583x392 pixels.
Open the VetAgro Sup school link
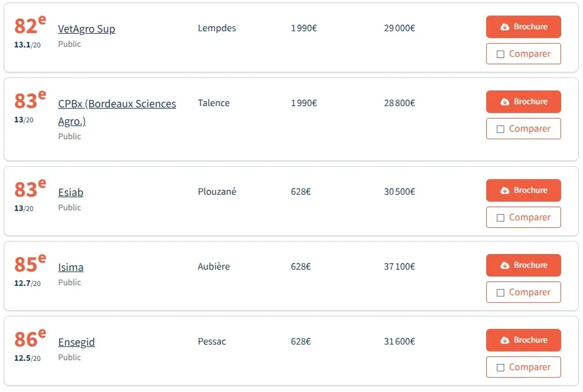(x=86, y=29)
